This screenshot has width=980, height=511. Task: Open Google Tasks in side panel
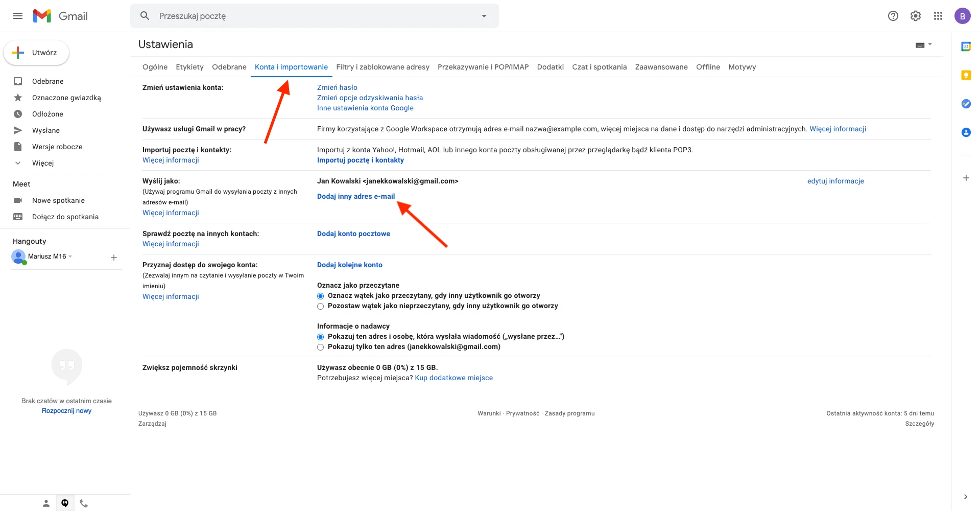(x=966, y=104)
